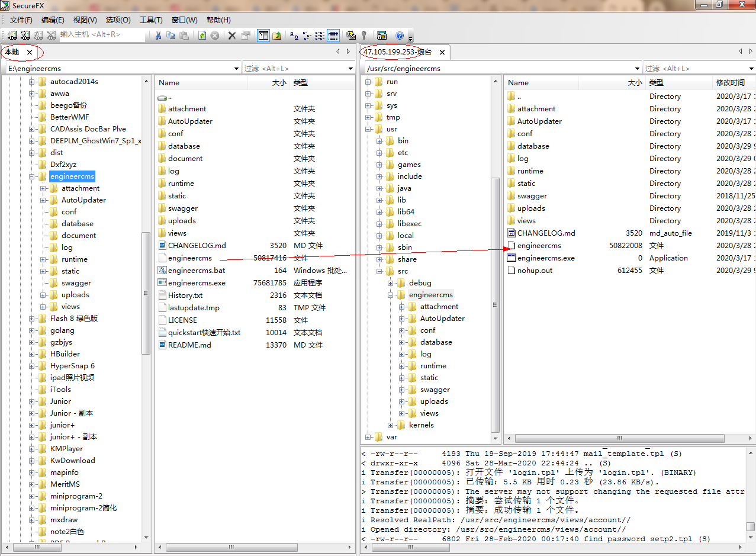Click the Quick Connect toolbar icon

tap(25, 36)
